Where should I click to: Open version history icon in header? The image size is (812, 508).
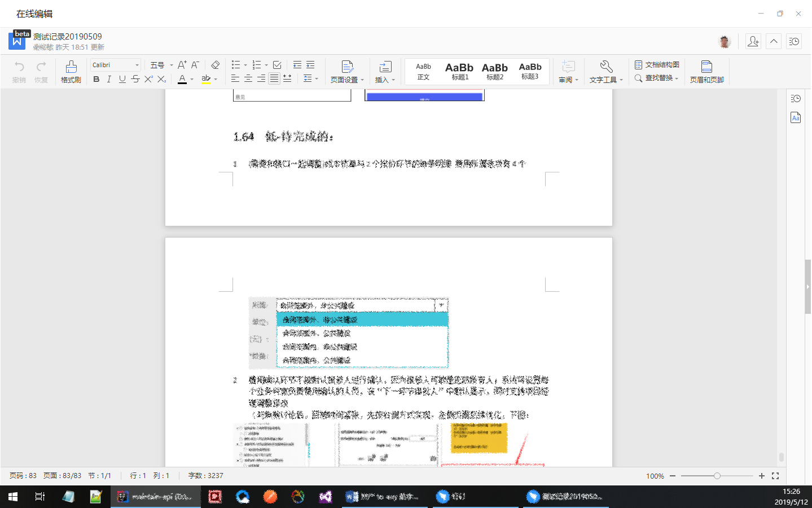794,41
